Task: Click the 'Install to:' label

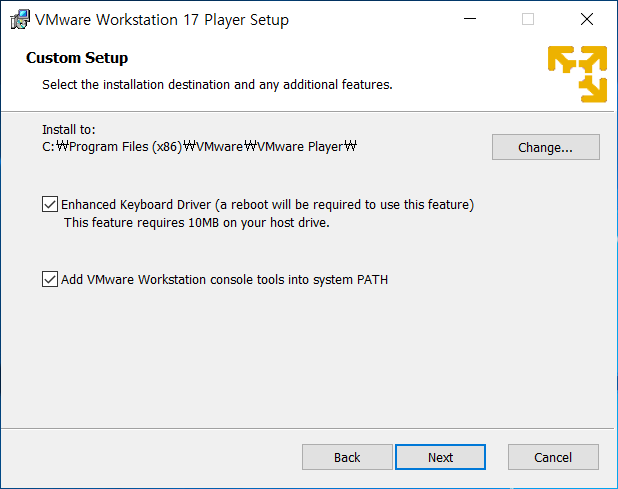Action: click(x=69, y=130)
